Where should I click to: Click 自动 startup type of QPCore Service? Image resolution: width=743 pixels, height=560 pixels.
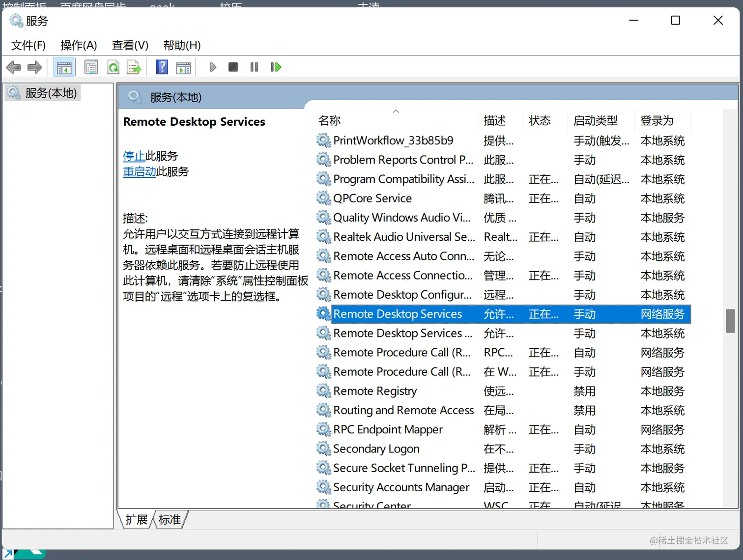584,198
